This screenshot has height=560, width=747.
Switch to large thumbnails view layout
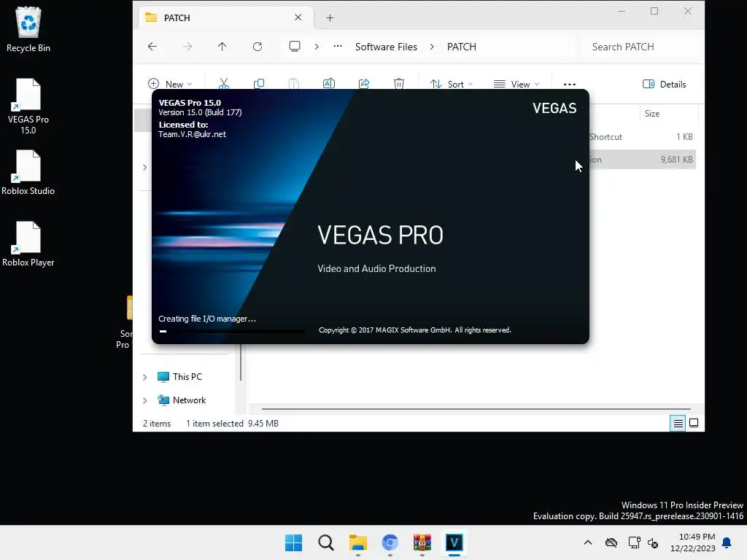click(x=694, y=423)
